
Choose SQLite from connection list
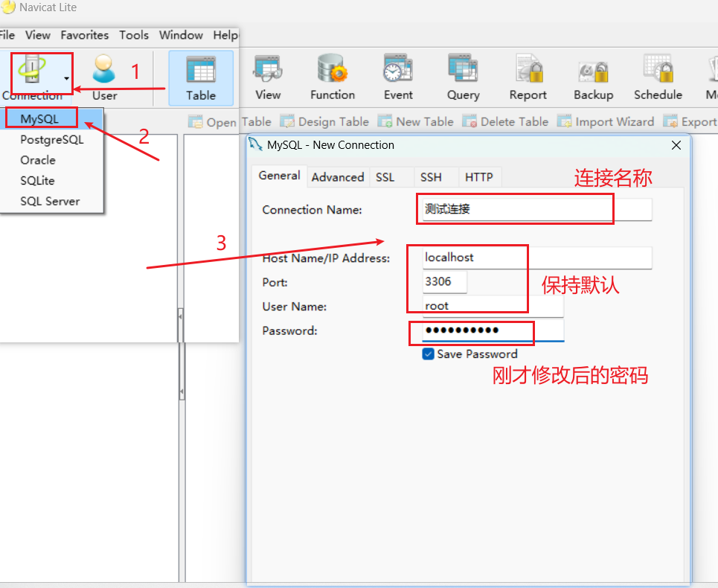coord(52,181)
